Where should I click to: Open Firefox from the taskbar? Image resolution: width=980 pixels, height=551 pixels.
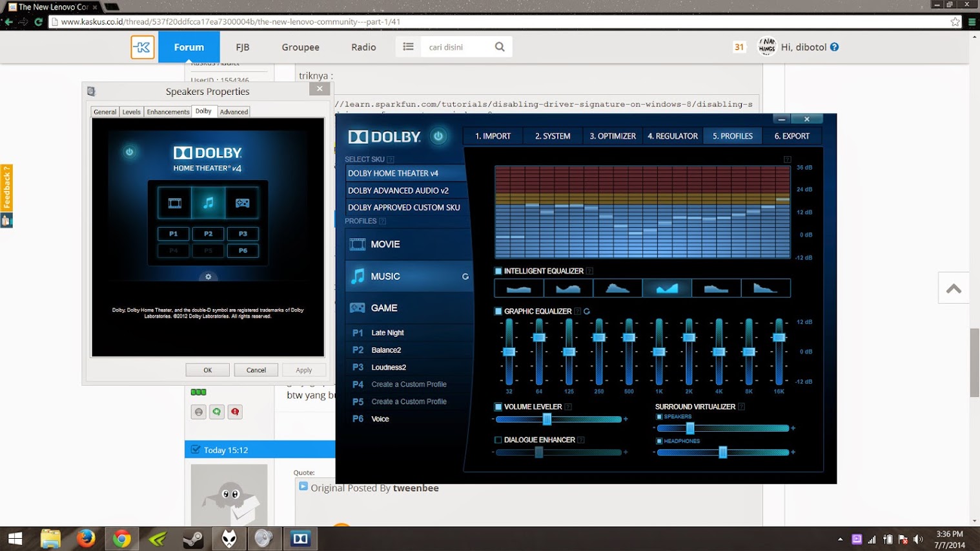86,538
